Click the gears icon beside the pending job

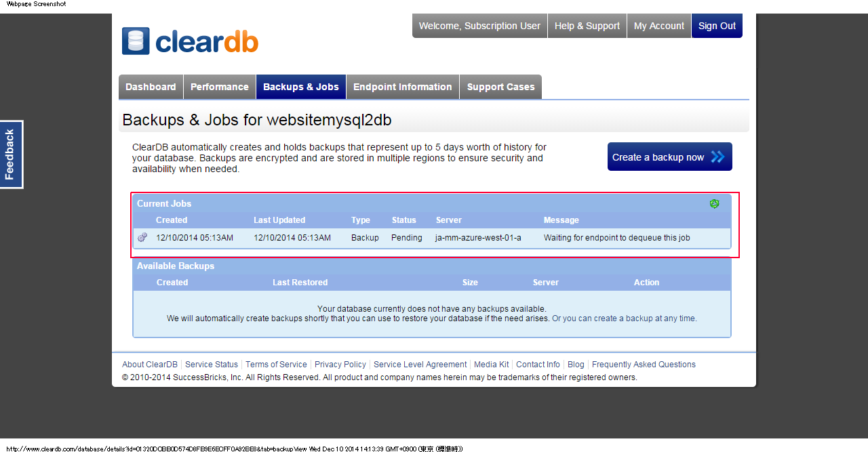pyautogui.click(x=142, y=237)
